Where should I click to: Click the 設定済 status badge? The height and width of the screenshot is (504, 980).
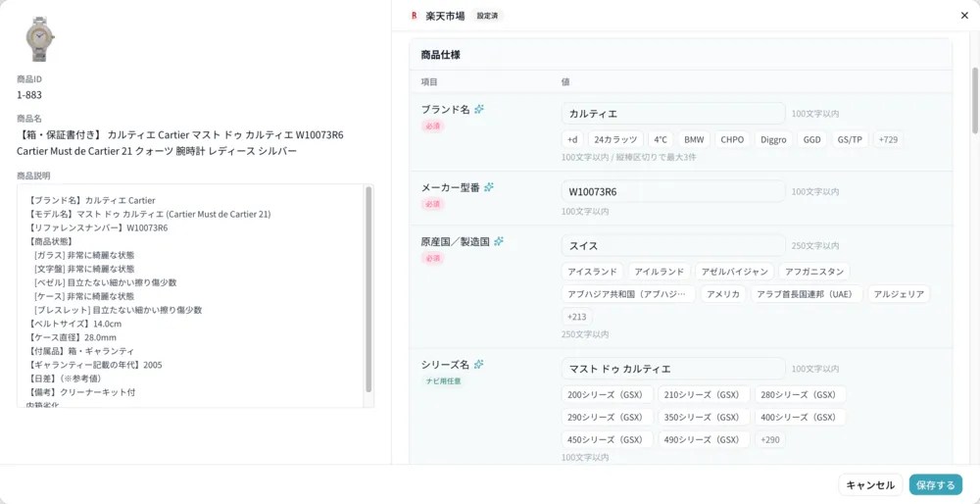[487, 16]
